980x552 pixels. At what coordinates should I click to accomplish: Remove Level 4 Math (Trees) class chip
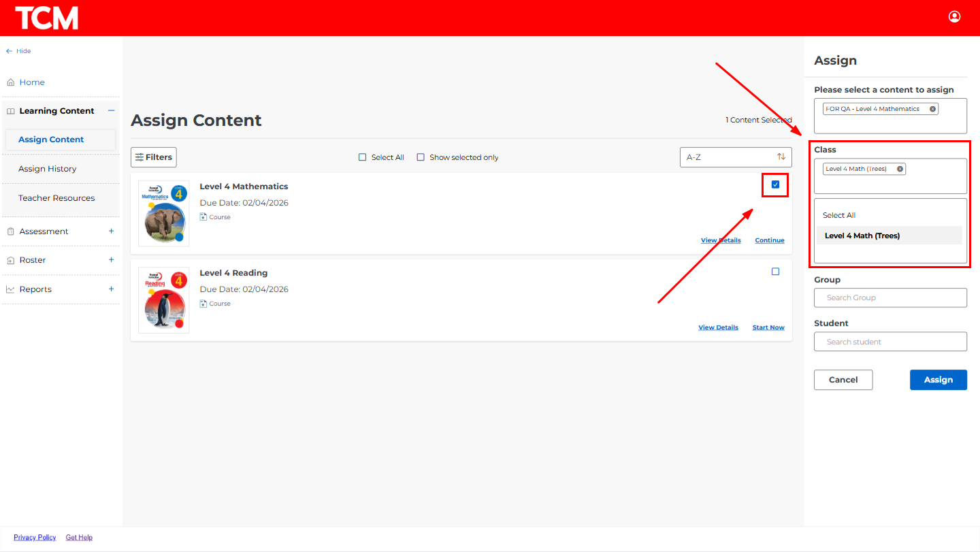tap(900, 169)
